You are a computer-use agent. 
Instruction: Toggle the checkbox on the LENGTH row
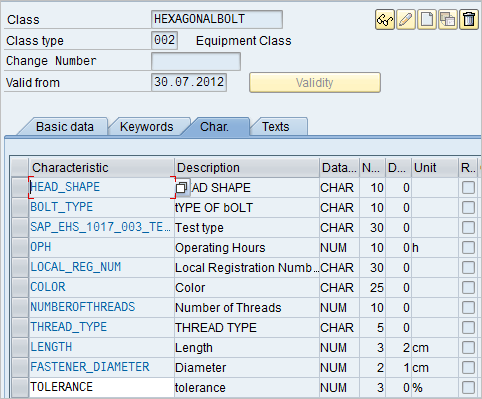tap(468, 348)
